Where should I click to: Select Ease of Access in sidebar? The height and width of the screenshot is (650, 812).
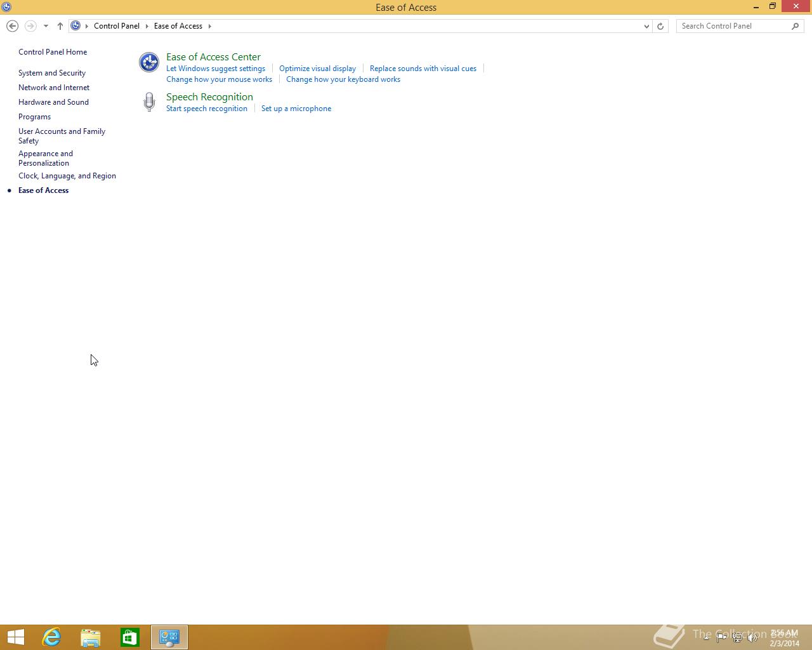[43, 190]
